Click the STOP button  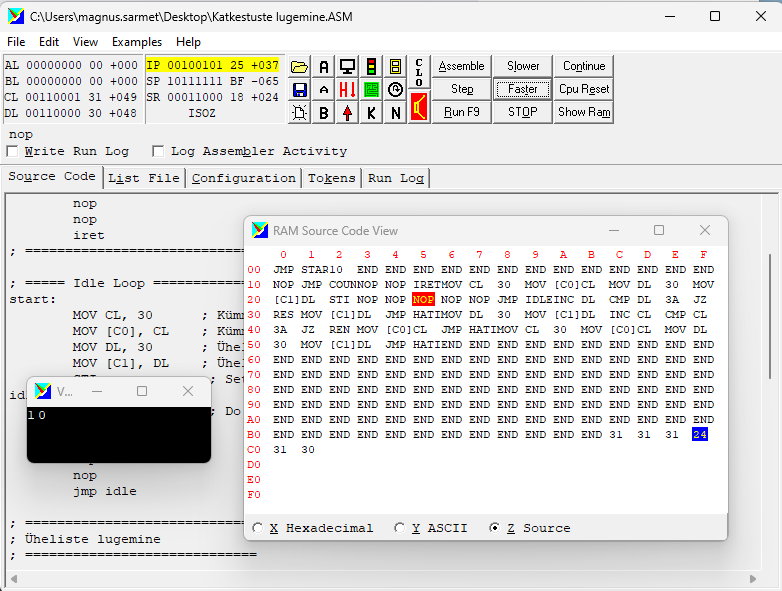point(523,112)
